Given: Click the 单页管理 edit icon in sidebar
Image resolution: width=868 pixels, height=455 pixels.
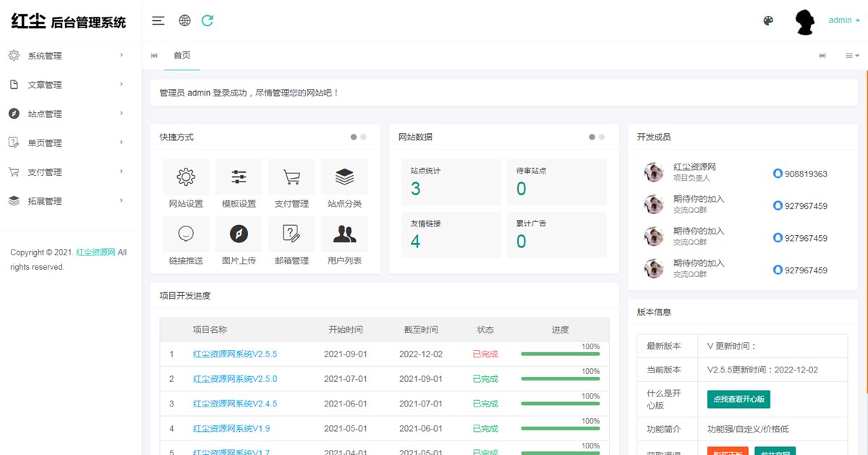Looking at the screenshot, I should click(x=14, y=143).
